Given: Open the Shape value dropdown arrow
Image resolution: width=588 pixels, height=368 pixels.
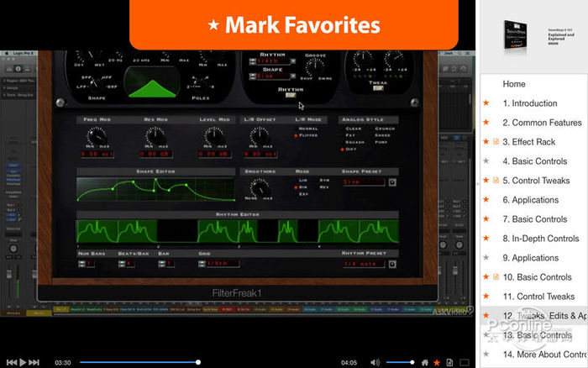Looking at the screenshot, I should pyautogui.click(x=293, y=76).
